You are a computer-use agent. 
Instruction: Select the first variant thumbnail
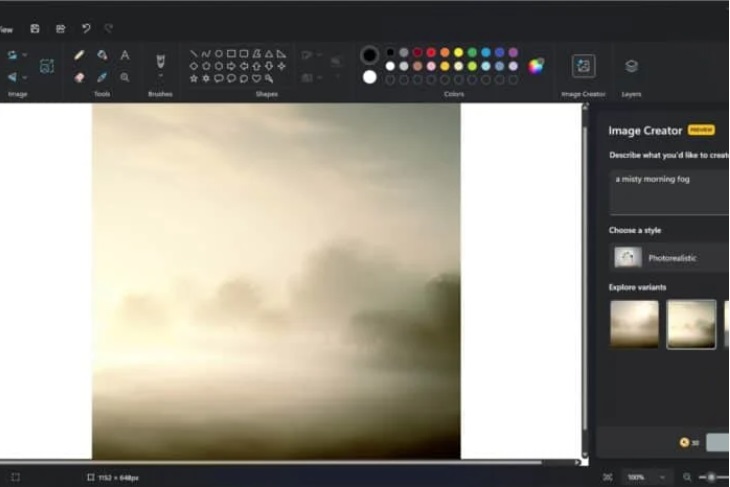point(635,324)
